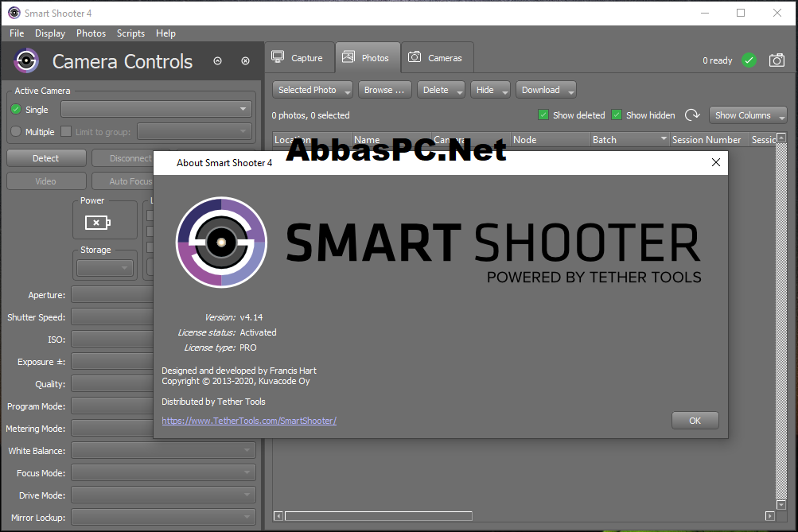
Task: Click the 'Activated' license status text
Action: coord(258,332)
